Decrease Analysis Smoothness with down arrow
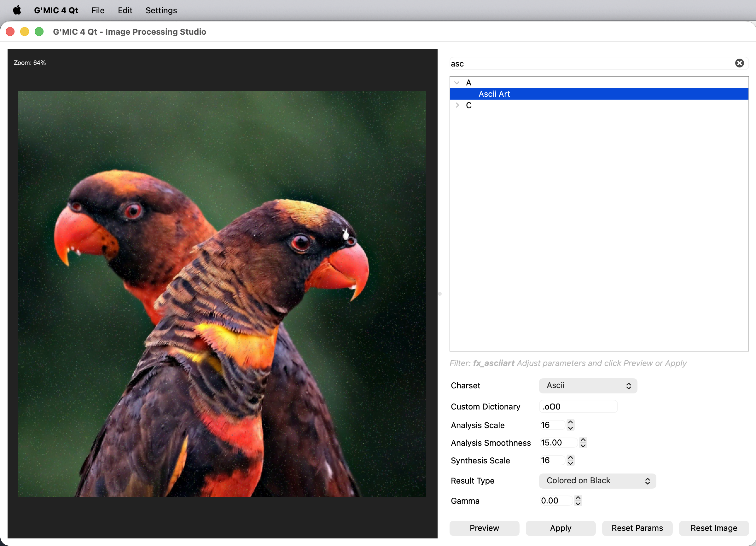Screen dimensions: 756x546 coord(583,446)
